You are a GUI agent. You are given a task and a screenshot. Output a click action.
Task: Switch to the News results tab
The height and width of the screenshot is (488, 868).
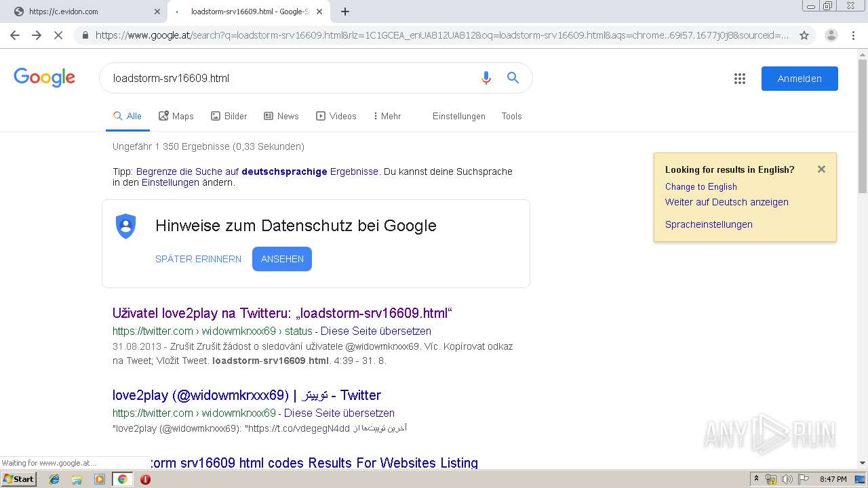(281, 117)
